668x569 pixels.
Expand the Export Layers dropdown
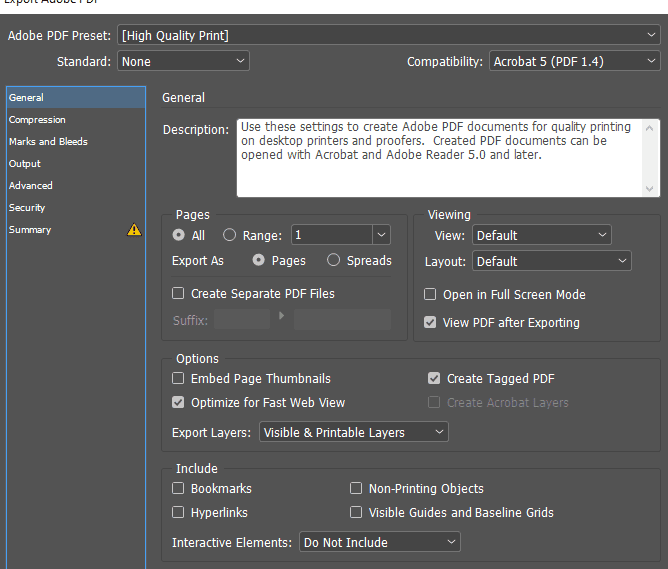tap(354, 433)
